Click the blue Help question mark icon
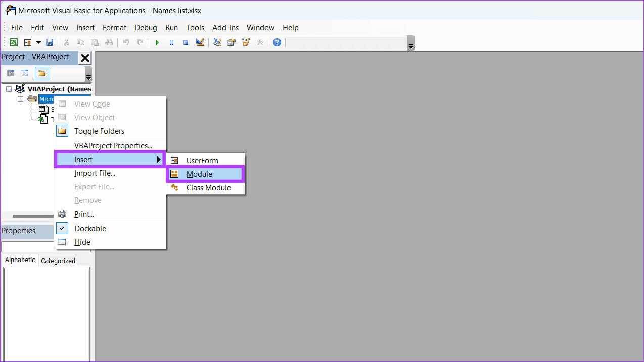Viewport: 644px width, 362px height. tap(277, 42)
